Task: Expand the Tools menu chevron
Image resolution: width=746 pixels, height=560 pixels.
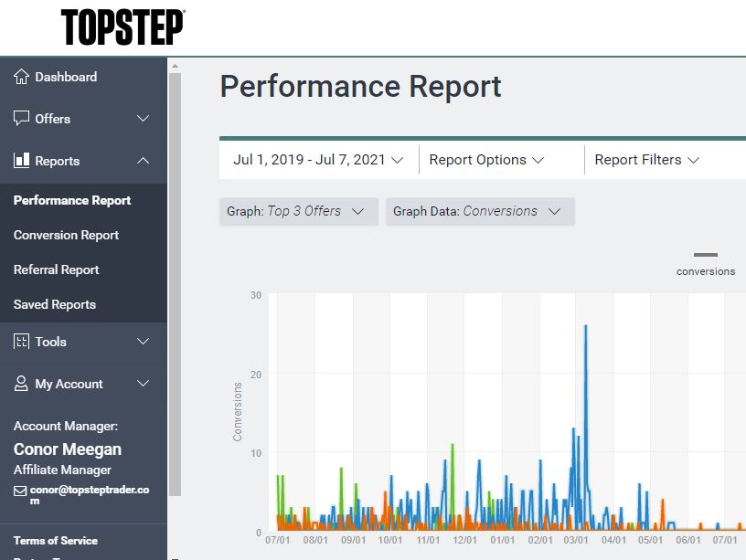Action: tap(143, 342)
